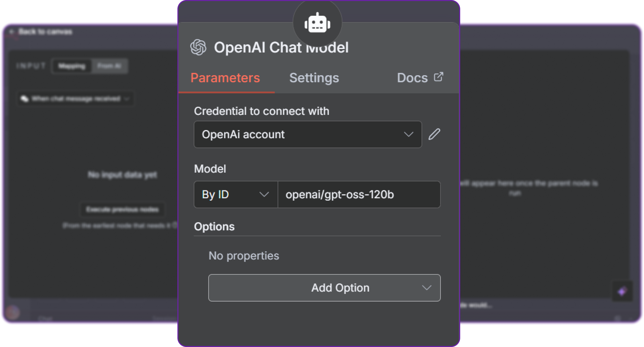Click the robot icon above the node panel
Image resolution: width=644 pixels, height=347 pixels.
tap(317, 23)
